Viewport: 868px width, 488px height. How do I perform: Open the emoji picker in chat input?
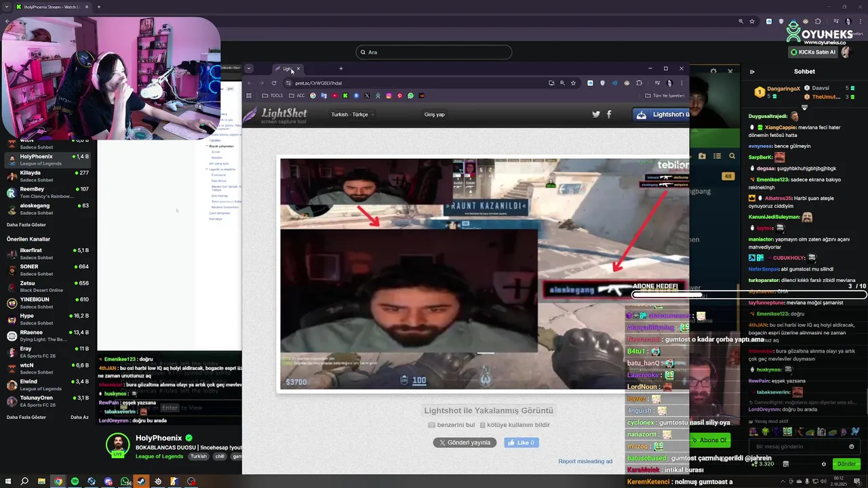click(852, 447)
